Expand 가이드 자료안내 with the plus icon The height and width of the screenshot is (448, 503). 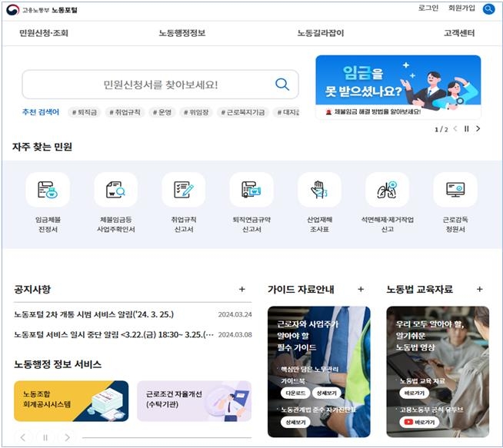coord(361,290)
